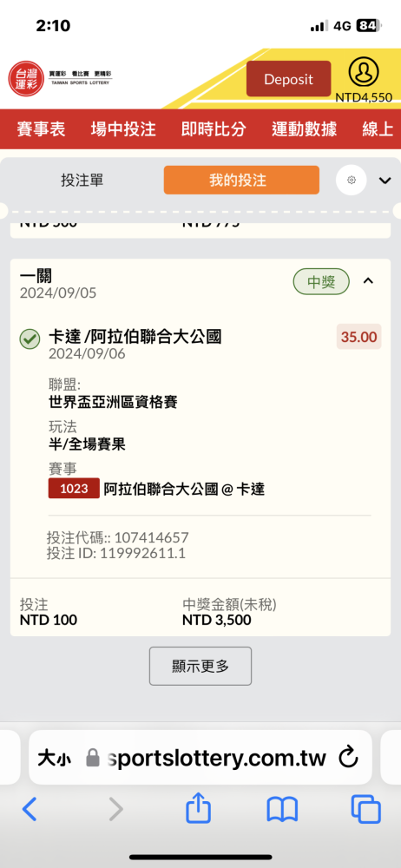This screenshot has height=868, width=401.
Task: Tap the Taiwan Sports Lottery logo
Action: pyautogui.click(x=60, y=78)
